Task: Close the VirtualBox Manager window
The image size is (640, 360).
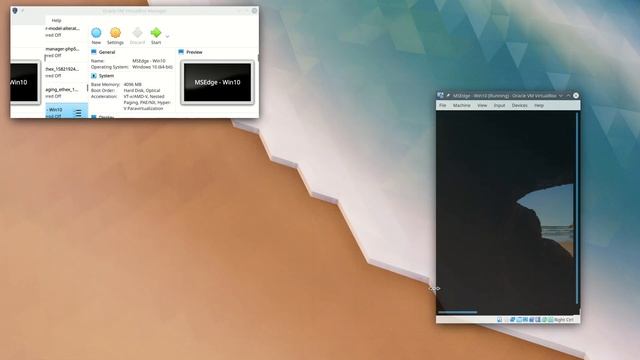Action: tap(254, 11)
